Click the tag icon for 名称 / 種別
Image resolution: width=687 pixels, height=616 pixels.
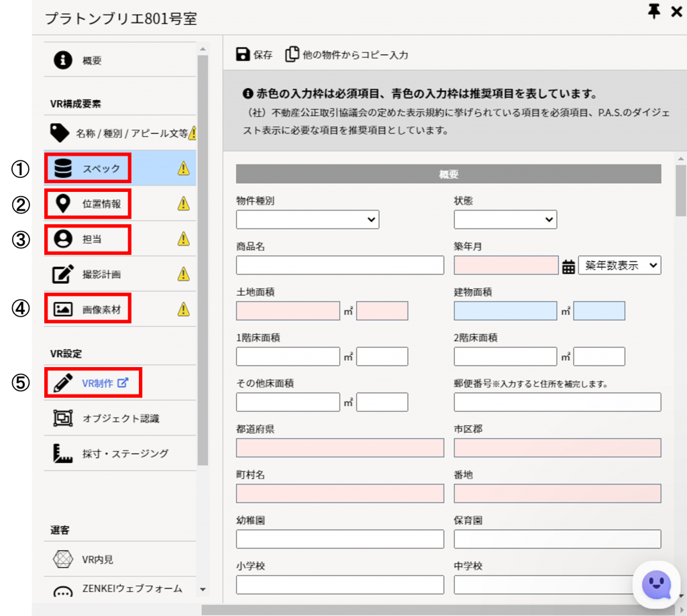click(60, 133)
